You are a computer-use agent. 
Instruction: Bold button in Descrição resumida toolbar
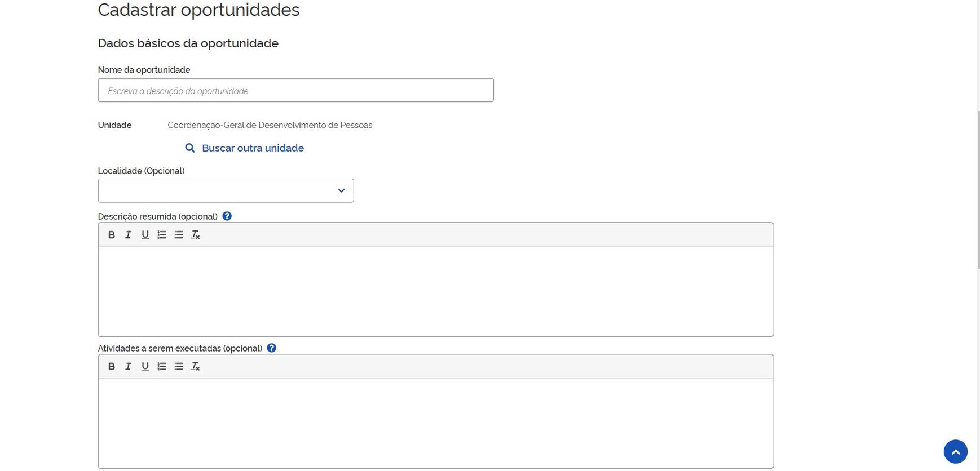coord(112,235)
